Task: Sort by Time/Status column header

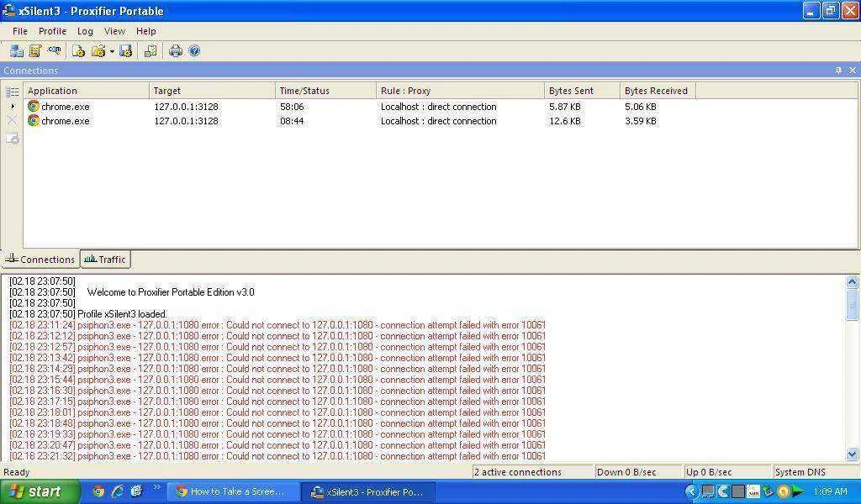Action: pyautogui.click(x=325, y=91)
